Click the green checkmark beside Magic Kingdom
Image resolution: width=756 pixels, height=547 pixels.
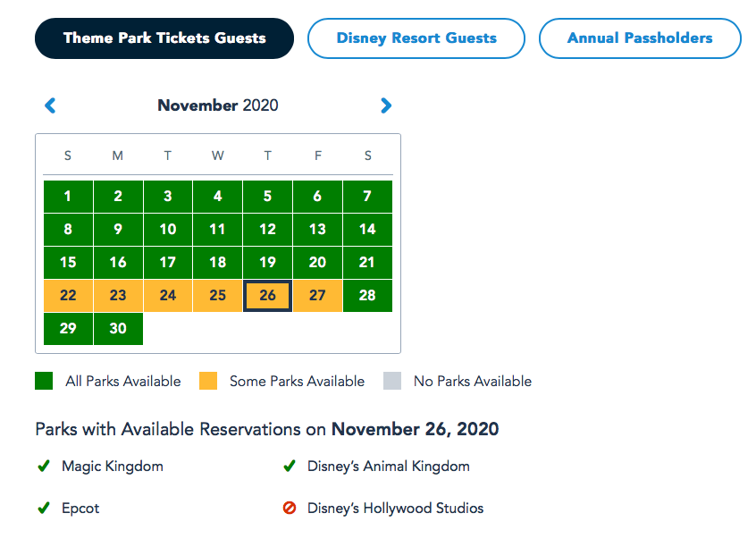point(43,466)
